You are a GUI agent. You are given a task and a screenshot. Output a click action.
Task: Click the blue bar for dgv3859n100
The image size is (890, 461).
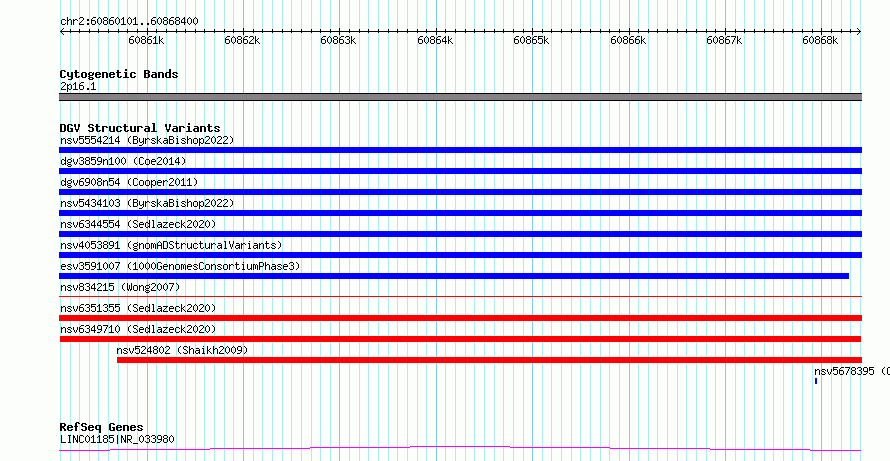click(460, 171)
